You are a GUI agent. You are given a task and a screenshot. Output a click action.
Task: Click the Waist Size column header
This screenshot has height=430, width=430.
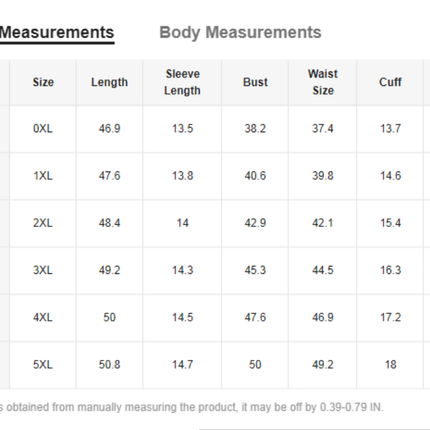click(323, 82)
